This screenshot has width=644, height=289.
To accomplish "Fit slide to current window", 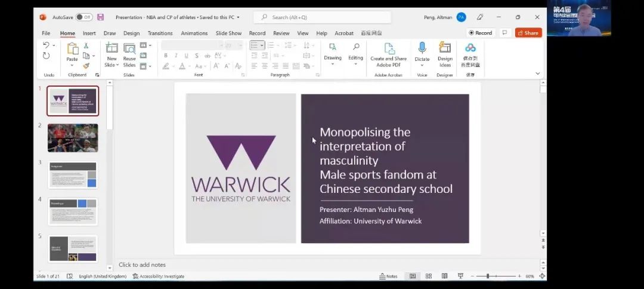I will 542,276.
